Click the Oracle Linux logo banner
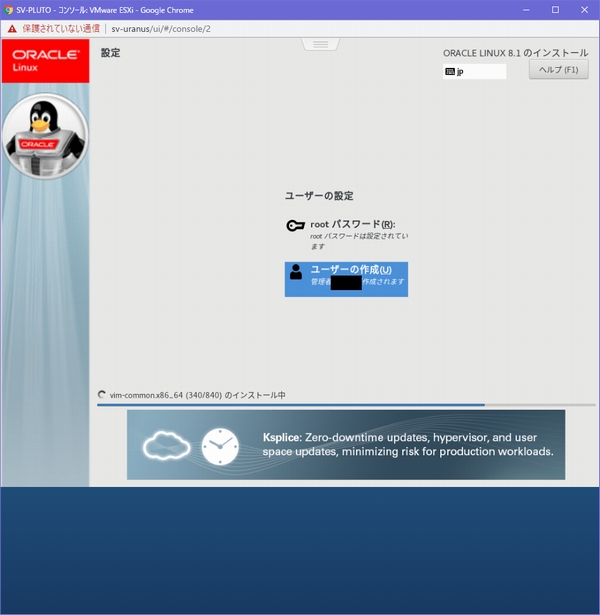 click(45, 61)
